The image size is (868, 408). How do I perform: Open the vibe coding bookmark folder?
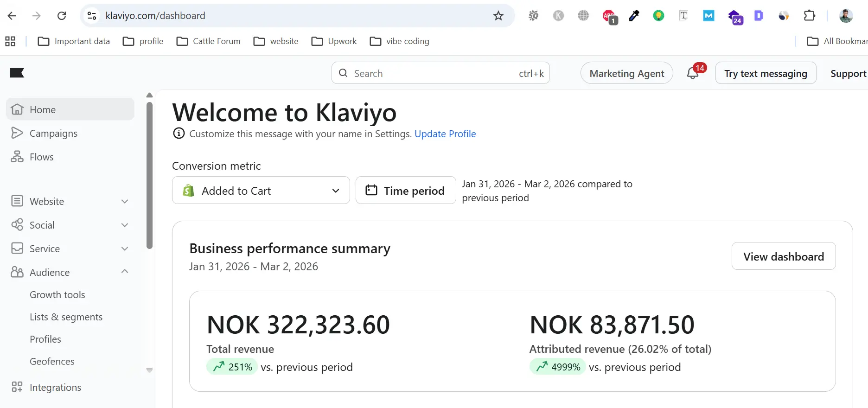[400, 41]
